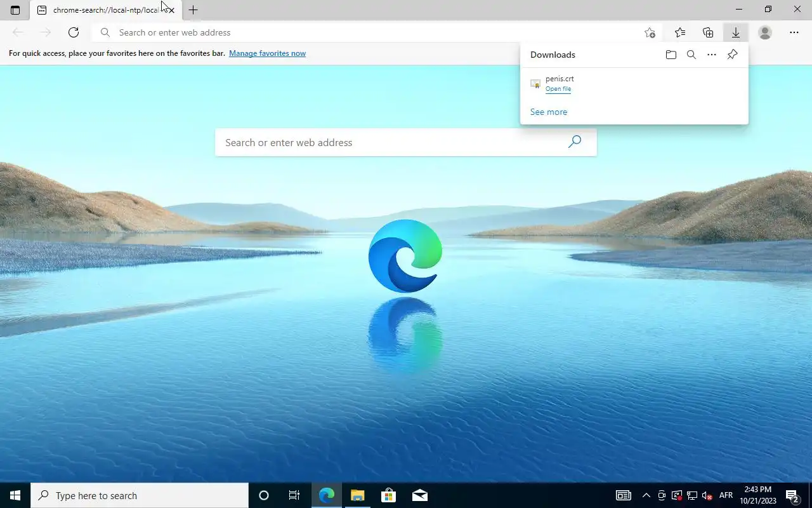Click the Edge logo on new tab page
This screenshot has width=812, height=508.
click(x=405, y=256)
